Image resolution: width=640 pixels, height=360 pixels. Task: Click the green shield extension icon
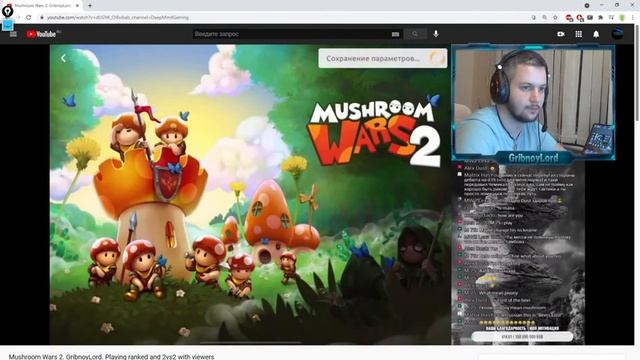(x=622, y=18)
